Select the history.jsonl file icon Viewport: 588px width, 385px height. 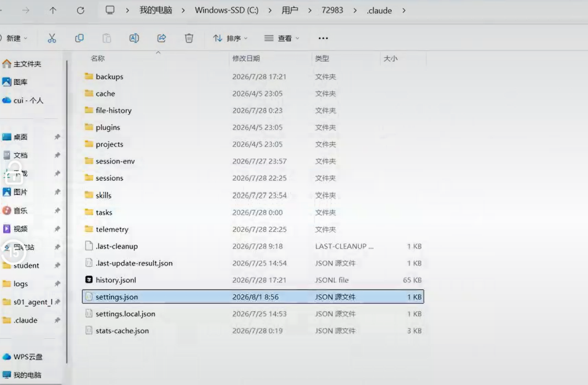pyautogui.click(x=89, y=280)
